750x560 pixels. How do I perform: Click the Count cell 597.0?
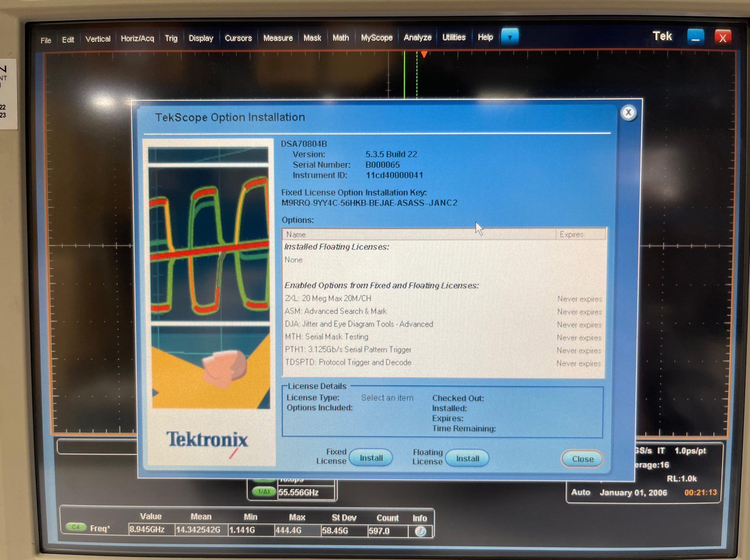click(388, 531)
